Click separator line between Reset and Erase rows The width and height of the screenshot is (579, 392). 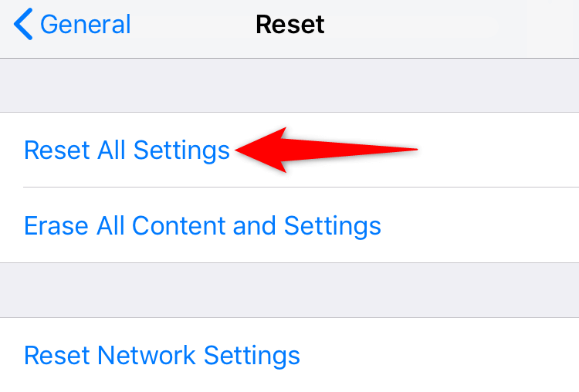tap(301, 188)
